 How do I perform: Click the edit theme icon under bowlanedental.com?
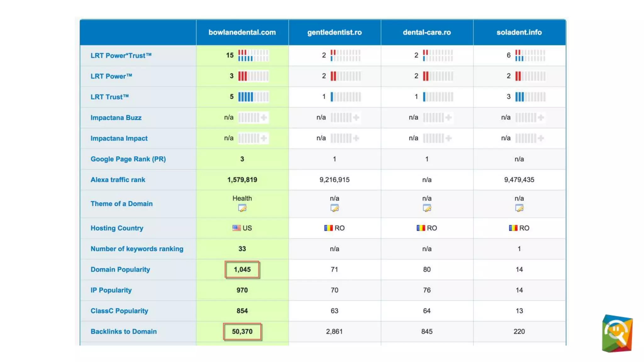pyautogui.click(x=242, y=208)
